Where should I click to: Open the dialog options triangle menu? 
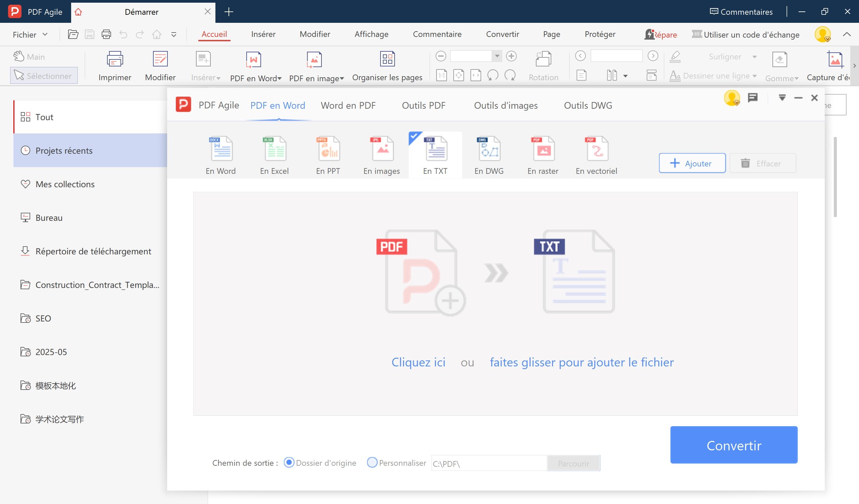tap(782, 98)
